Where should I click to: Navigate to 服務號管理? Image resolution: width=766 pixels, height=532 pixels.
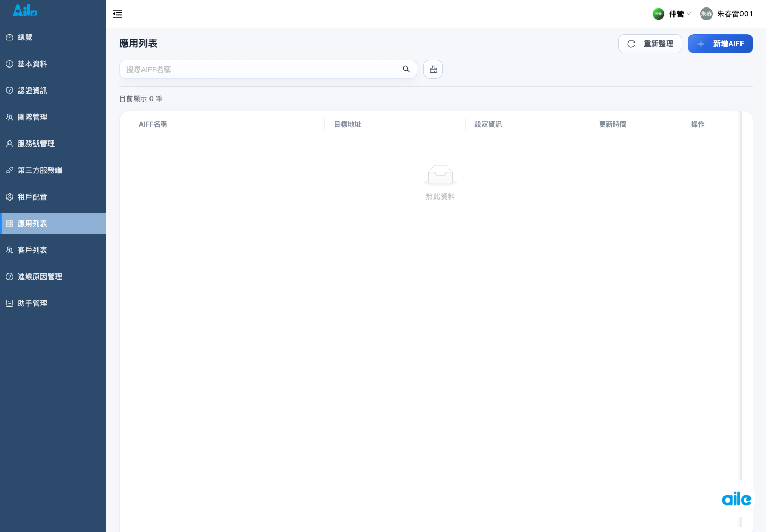(53, 144)
